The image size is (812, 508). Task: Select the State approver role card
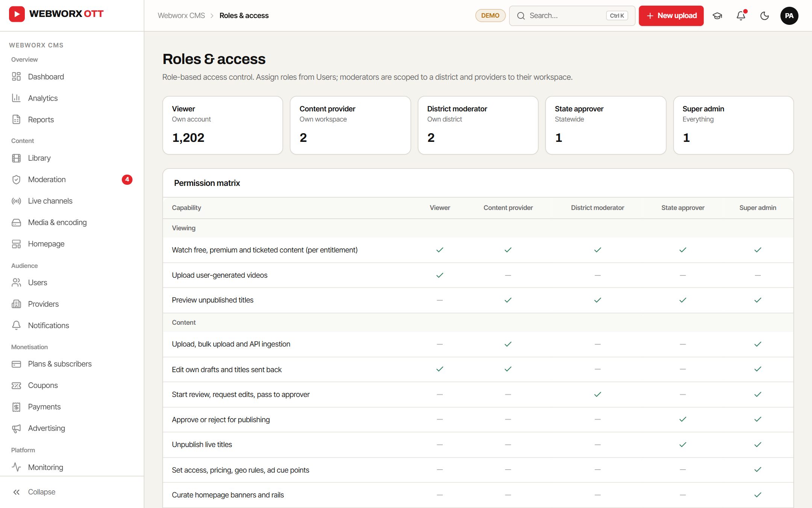(606, 125)
